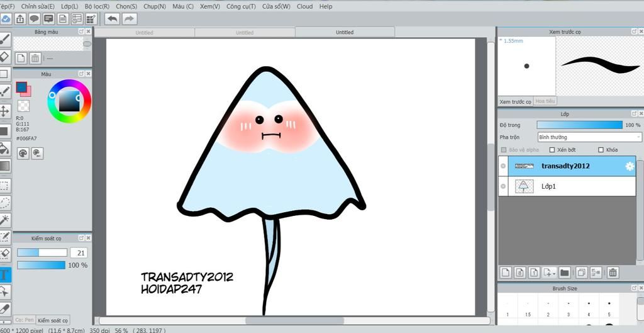644x333 pixels.
Task: Select the Magic Wand tool
Action: point(4,220)
